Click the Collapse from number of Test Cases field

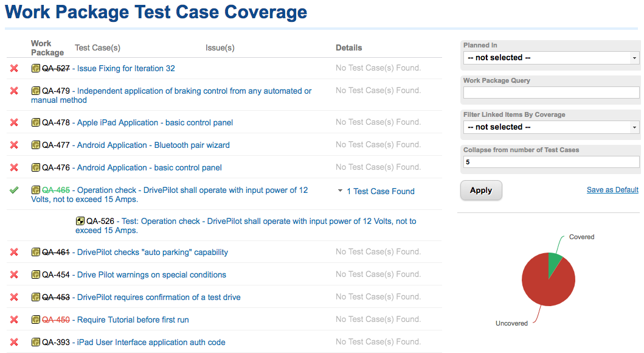tap(550, 163)
